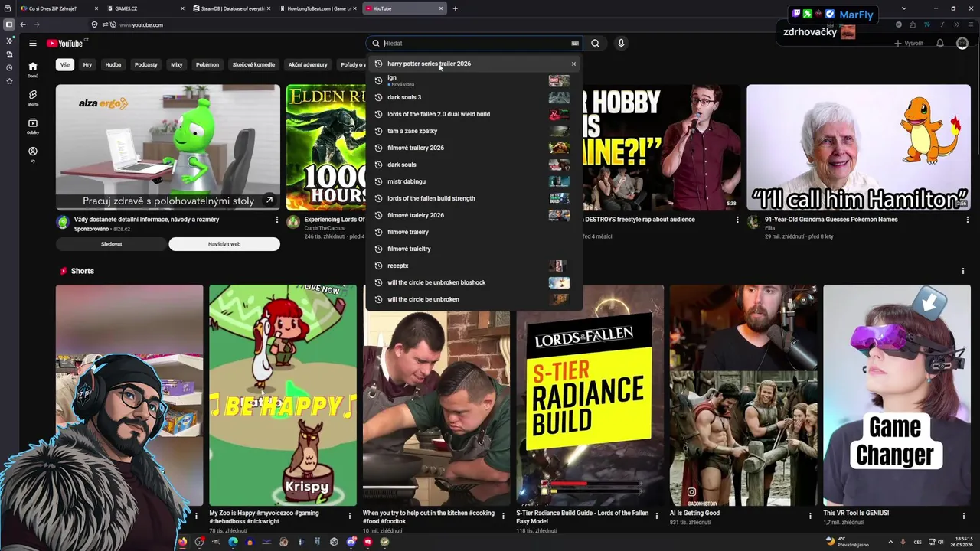Open the site tracking protection shield

(95, 24)
